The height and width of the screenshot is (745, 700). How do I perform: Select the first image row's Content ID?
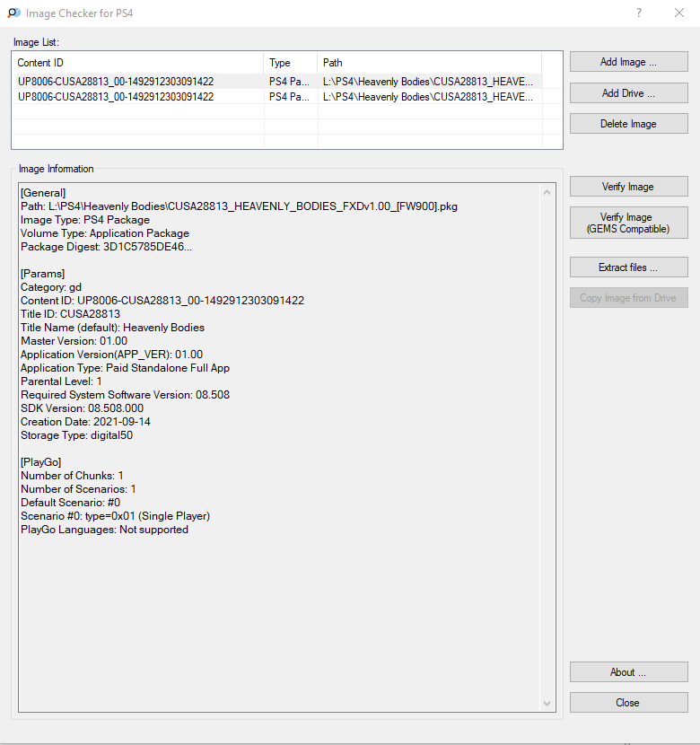116,82
